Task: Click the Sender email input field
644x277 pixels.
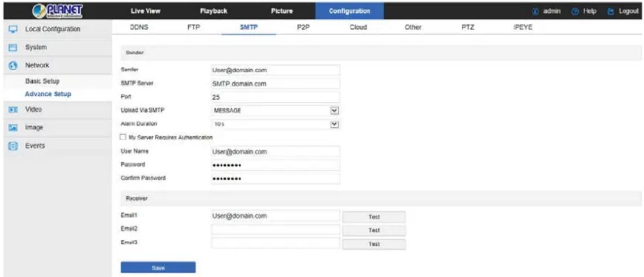Action: click(275, 70)
